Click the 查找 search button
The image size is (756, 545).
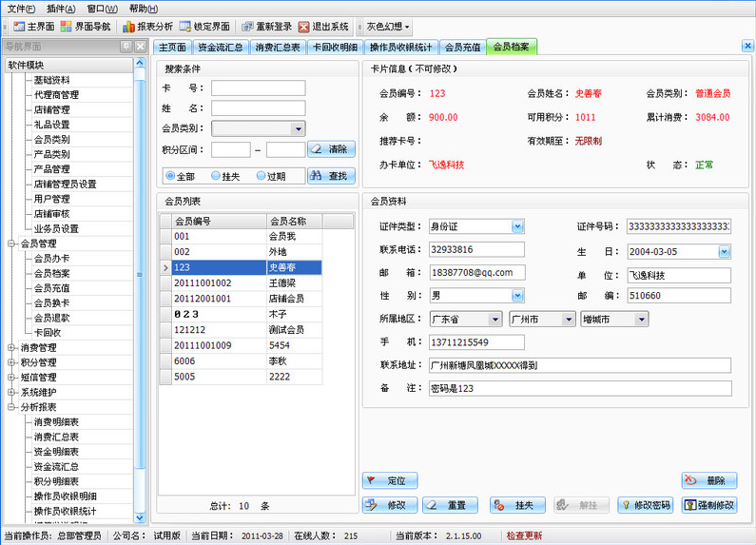pyautogui.click(x=331, y=176)
